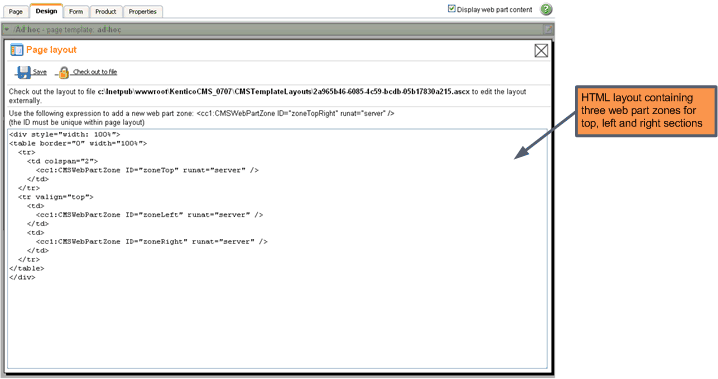Click the zoneTopRight example expression text
Screen dimensions: 718x379
(295, 113)
